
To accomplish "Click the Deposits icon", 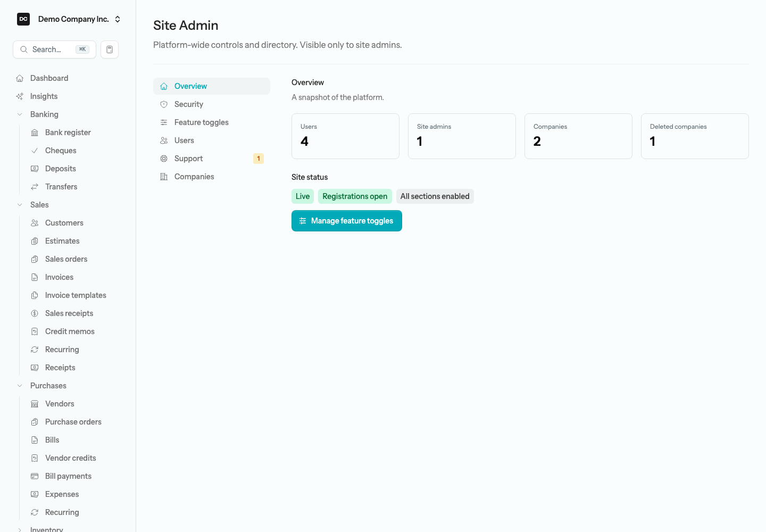I will coord(35,169).
